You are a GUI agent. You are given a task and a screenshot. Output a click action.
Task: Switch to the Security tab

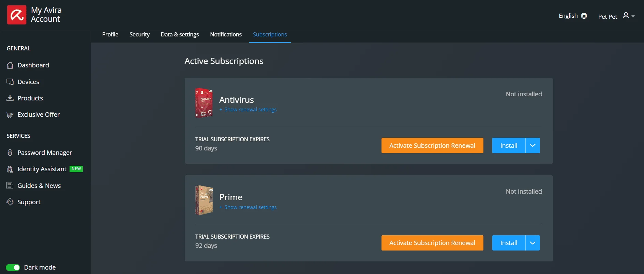(x=139, y=34)
